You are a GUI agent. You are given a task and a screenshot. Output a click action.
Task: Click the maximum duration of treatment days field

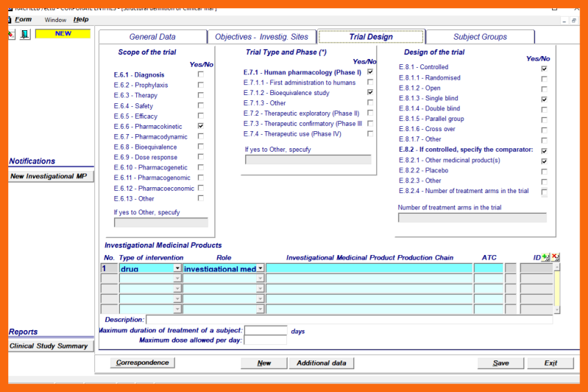(266, 330)
